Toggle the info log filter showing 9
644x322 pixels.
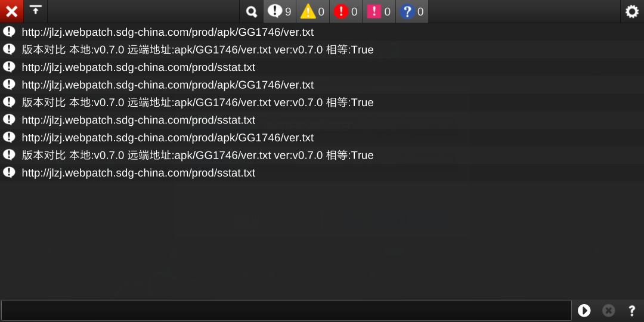point(280,11)
